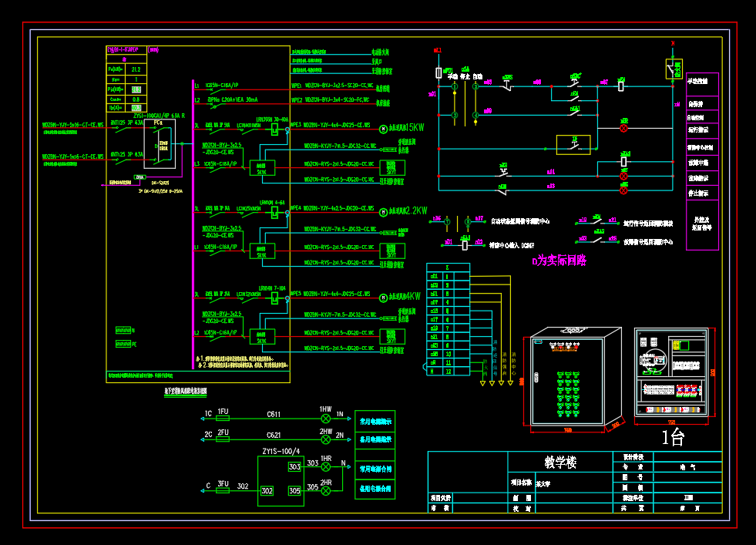Select the cabinet interior layout drawing
Screen dimensions: 756x545
[x=674, y=372]
